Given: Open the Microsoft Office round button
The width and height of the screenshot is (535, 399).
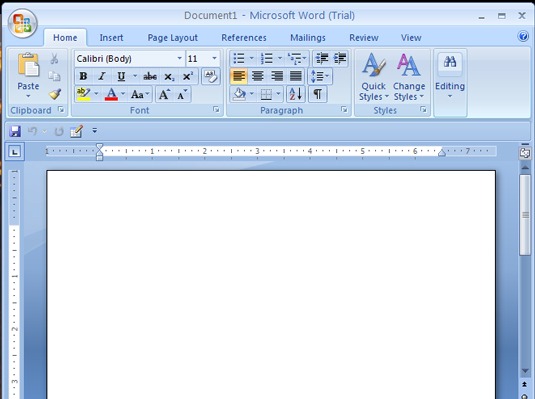Looking at the screenshot, I should click(x=23, y=23).
